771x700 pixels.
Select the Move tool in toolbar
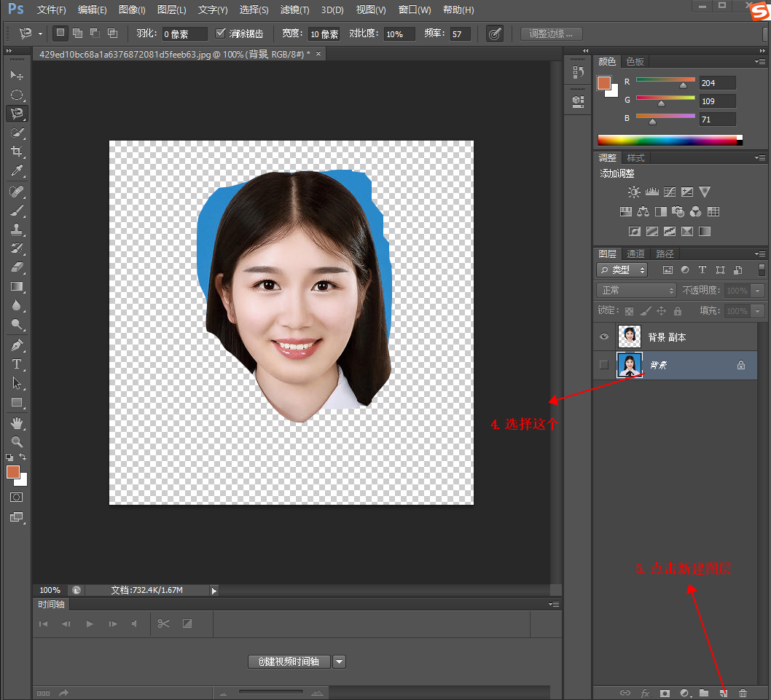coord(16,76)
